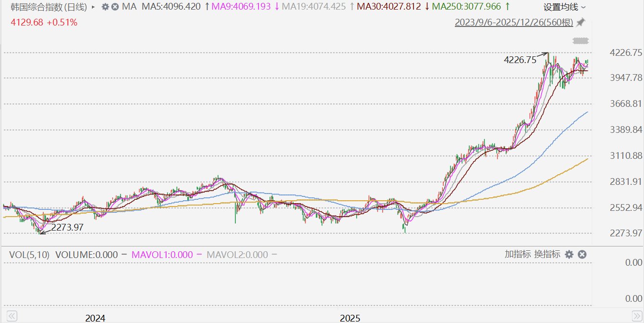Click the 3668.81 price axis label
The image size is (644, 323).
pyautogui.click(x=626, y=104)
